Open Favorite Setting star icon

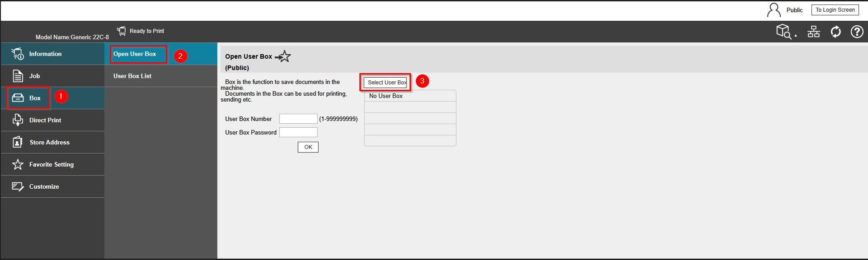(18, 164)
